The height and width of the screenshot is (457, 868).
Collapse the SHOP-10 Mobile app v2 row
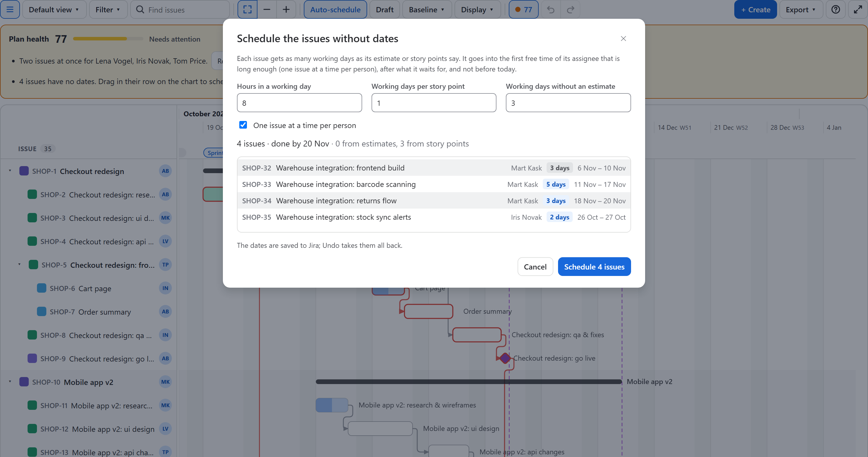tap(10, 382)
